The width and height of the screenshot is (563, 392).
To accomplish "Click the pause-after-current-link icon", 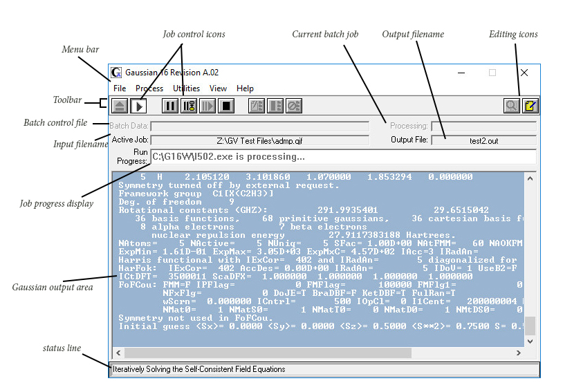I will point(188,106).
